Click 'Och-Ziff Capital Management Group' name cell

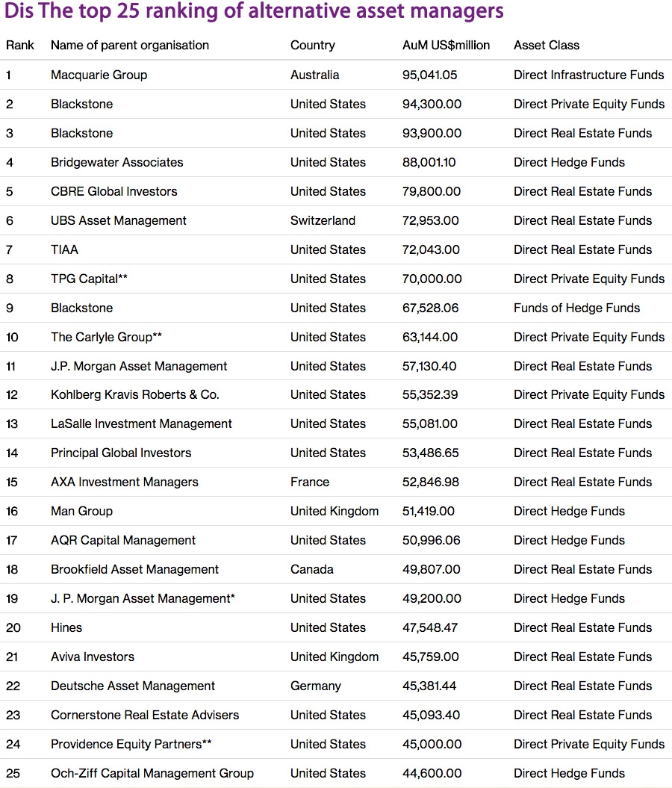point(152,773)
